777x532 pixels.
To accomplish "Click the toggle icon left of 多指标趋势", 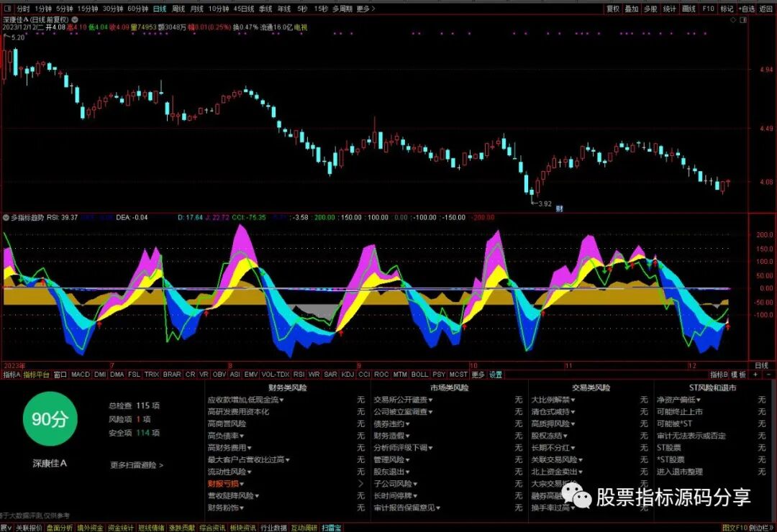I will (6, 217).
